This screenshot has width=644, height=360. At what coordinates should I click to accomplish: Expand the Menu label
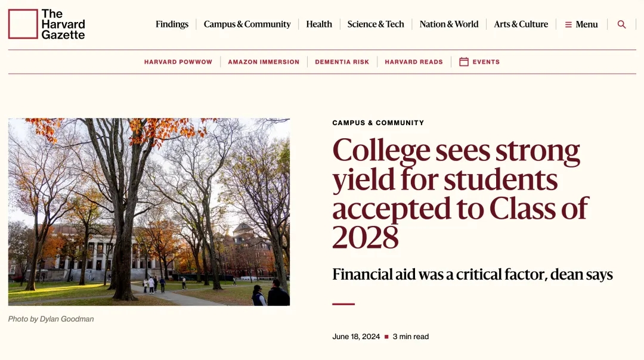587,24
